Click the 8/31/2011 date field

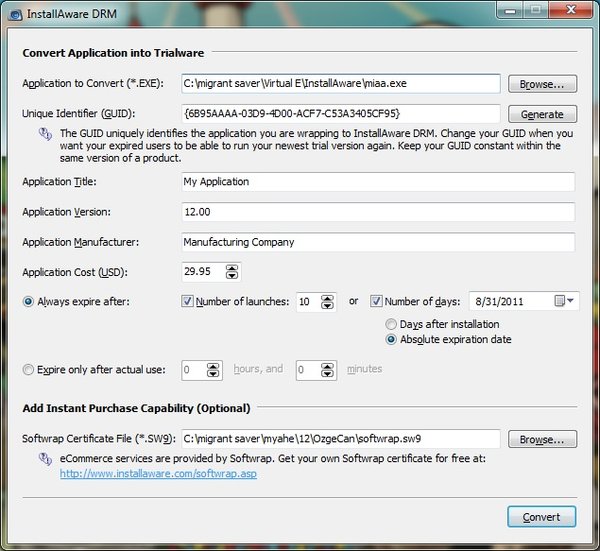coord(511,301)
